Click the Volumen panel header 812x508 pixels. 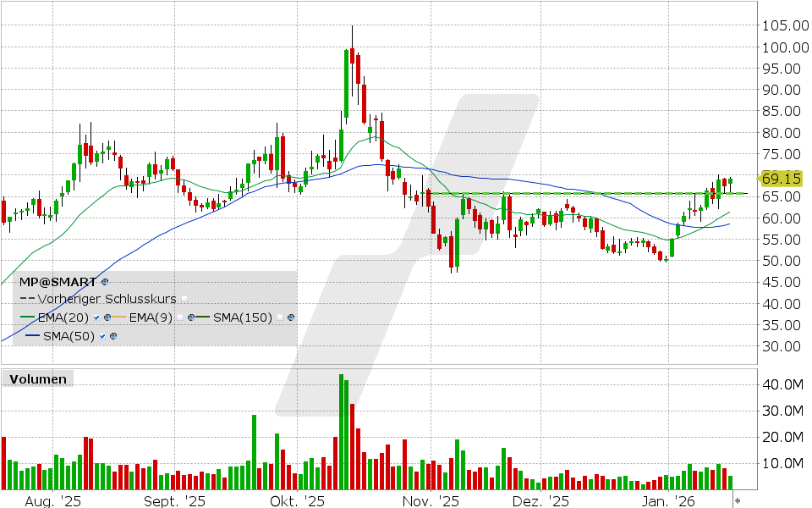pyautogui.click(x=37, y=379)
